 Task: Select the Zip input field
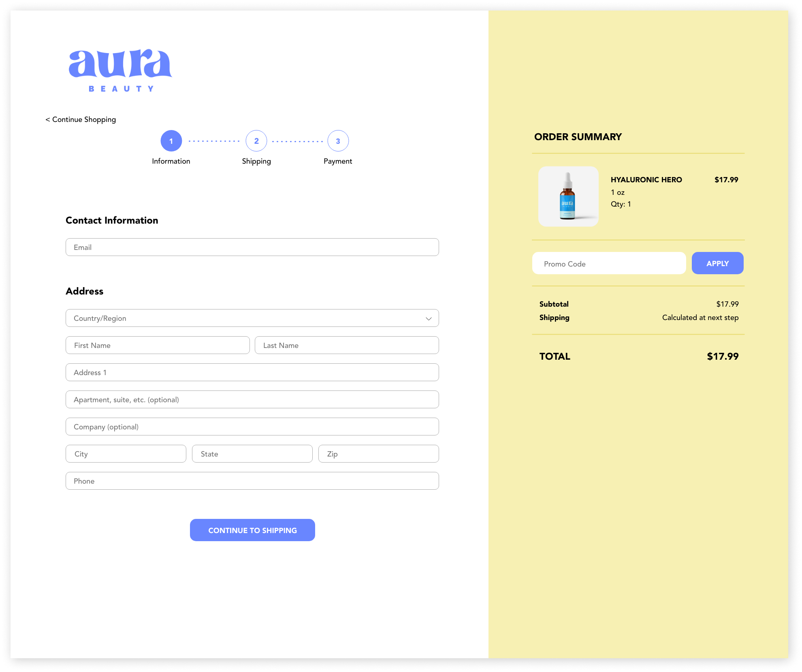(x=378, y=454)
